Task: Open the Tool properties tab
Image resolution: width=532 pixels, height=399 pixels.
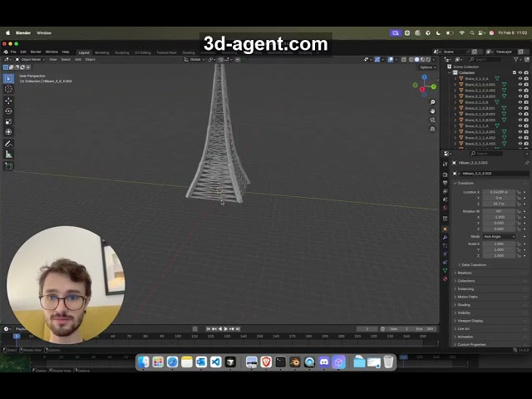Action: click(446, 165)
